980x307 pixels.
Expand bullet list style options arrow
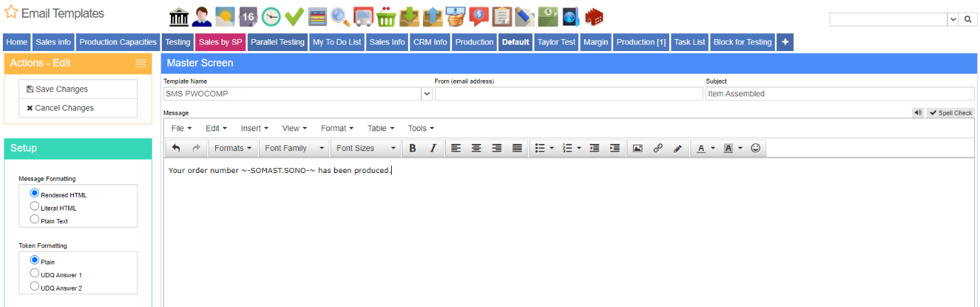(x=552, y=148)
